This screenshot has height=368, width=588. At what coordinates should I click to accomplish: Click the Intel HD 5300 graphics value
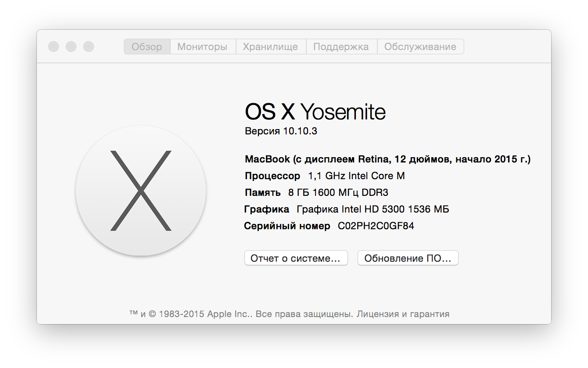coord(373,209)
